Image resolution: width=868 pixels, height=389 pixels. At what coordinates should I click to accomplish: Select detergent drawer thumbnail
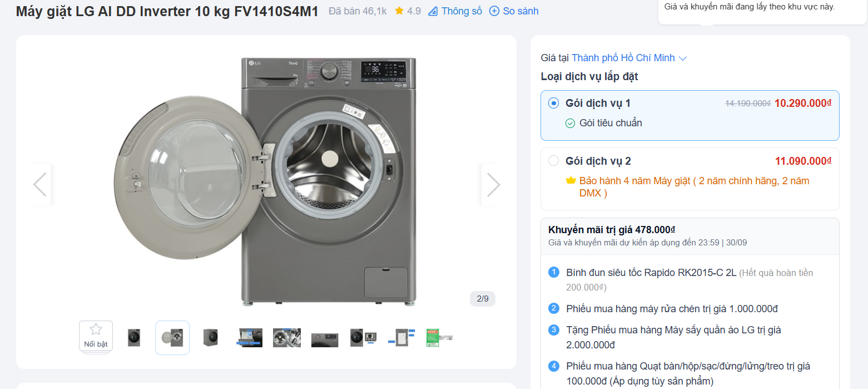[x=249, y=338]
